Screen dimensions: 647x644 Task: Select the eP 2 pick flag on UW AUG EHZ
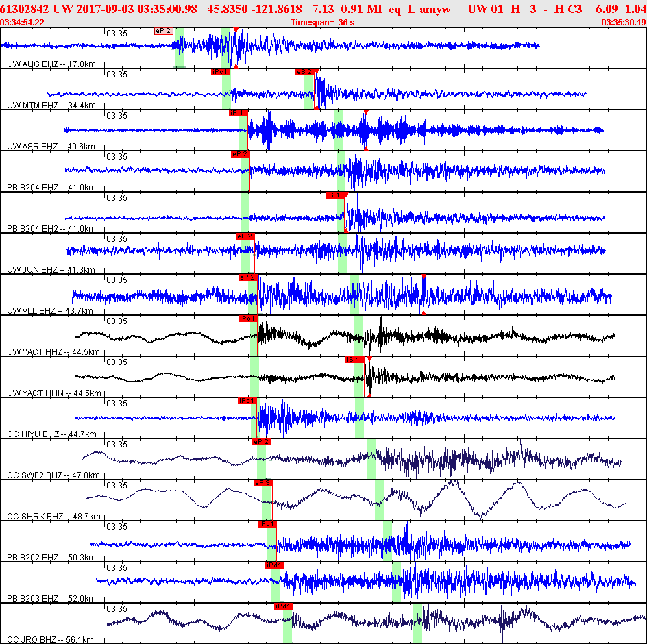point(163,31)
